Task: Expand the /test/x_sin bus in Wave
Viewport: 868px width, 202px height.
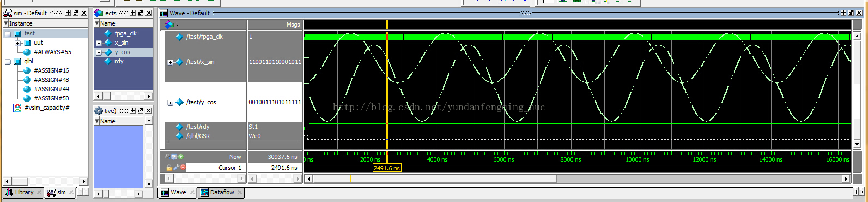Action: tap(170, 62)
